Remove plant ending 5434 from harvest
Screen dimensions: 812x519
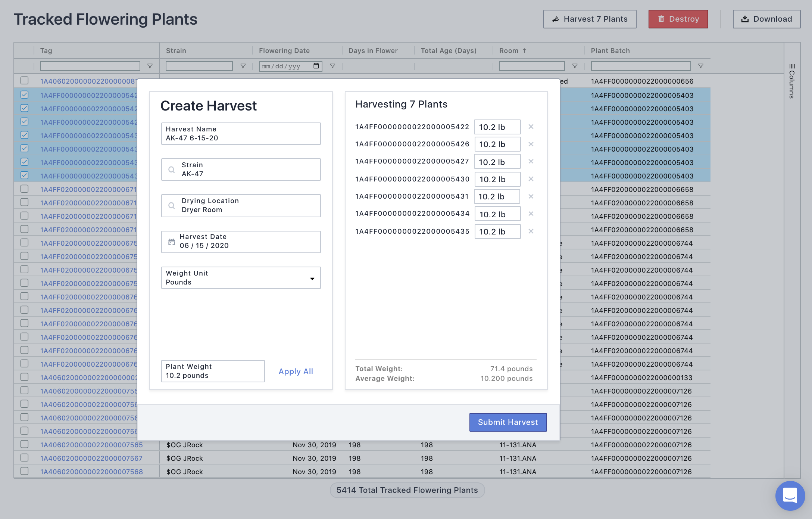[x=531, y=214]
